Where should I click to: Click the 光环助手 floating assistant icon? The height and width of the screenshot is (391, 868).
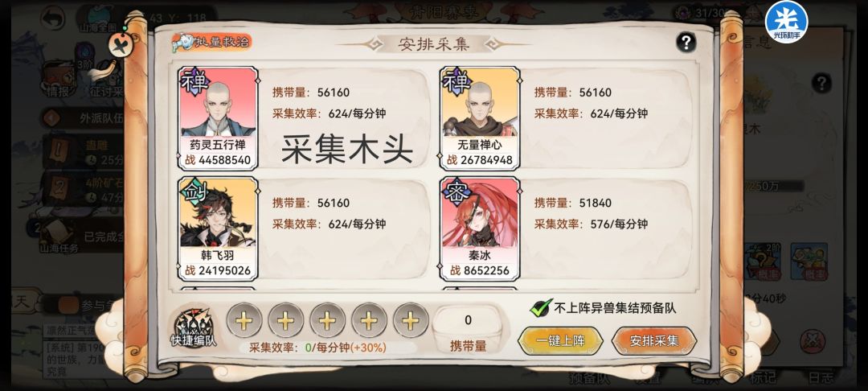tap(786, 23)
